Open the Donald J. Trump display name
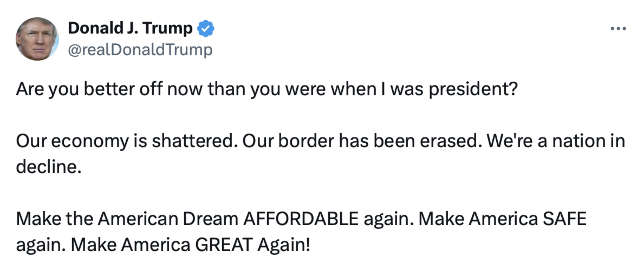The image size is (644, 264). (130, 28)
